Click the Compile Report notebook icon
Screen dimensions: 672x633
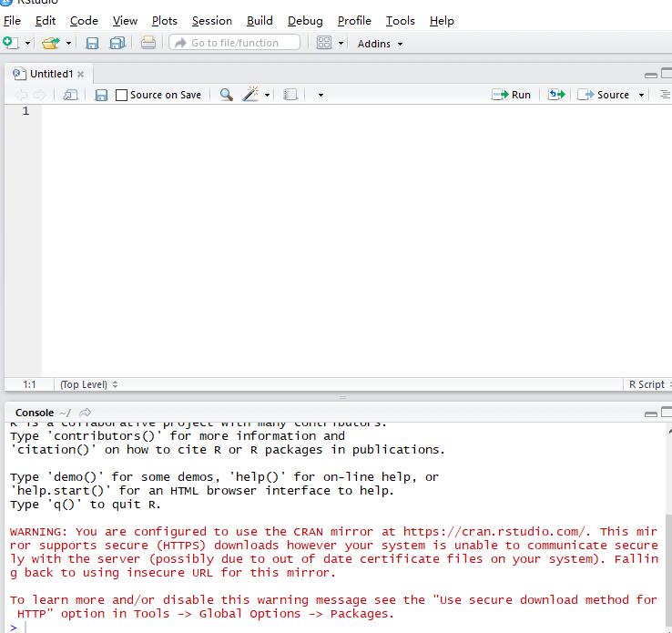tap(290, 95)
